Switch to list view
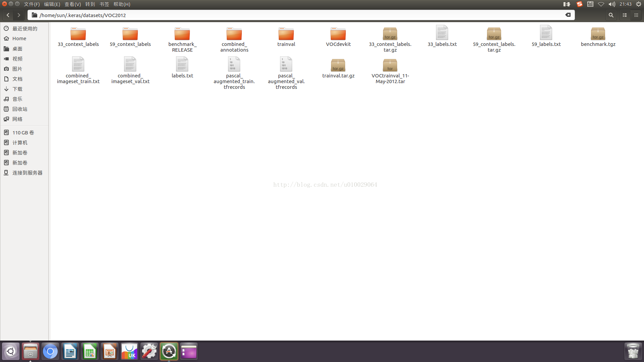 625,15
